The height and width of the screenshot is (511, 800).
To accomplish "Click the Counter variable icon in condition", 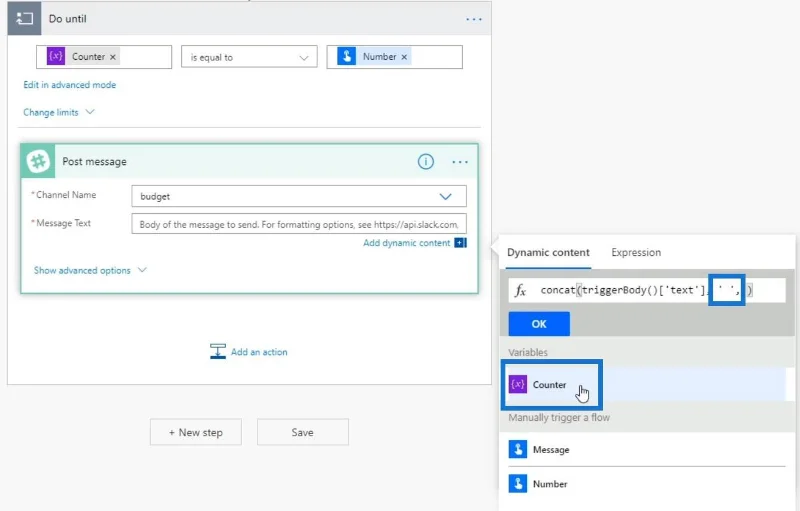I will 56,56.
